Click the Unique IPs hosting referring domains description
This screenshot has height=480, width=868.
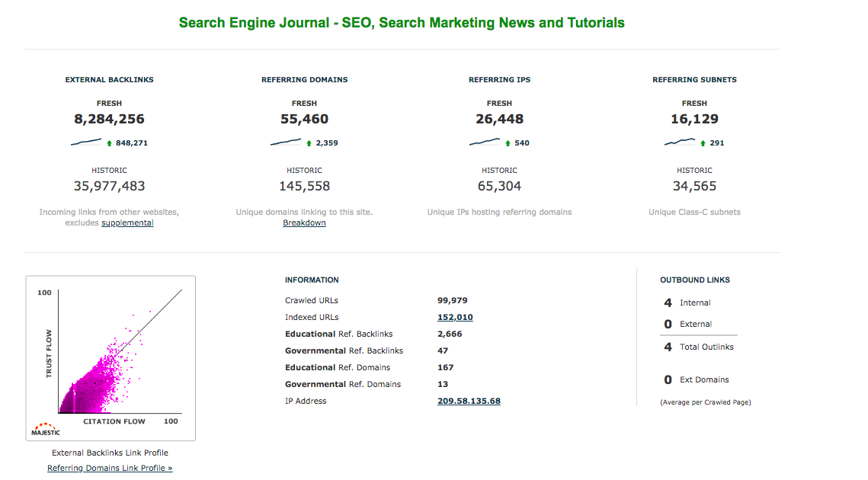click(499, 212)
